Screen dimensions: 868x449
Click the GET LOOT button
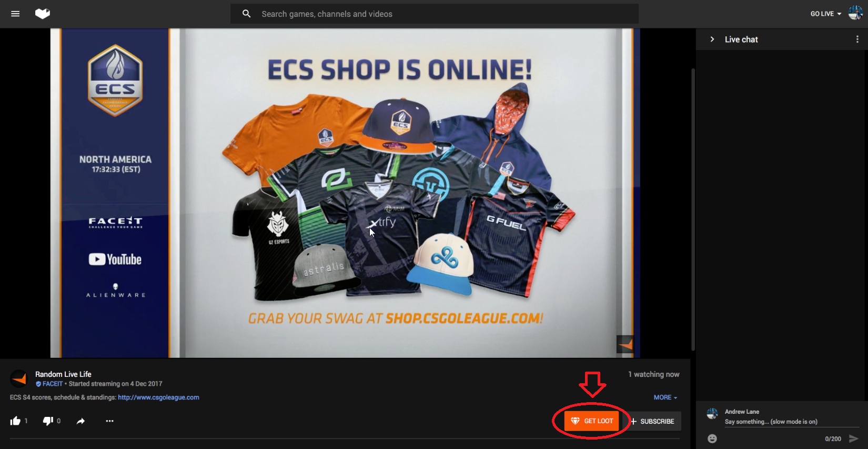(592, 421)
